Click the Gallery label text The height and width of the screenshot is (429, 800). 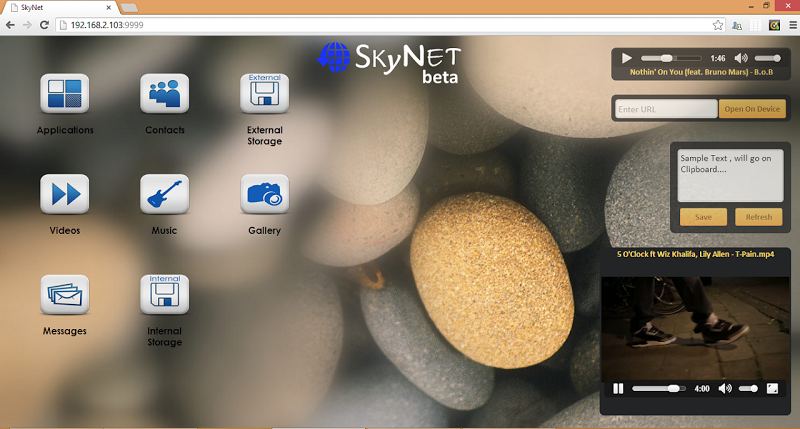[x=264, y=231]
